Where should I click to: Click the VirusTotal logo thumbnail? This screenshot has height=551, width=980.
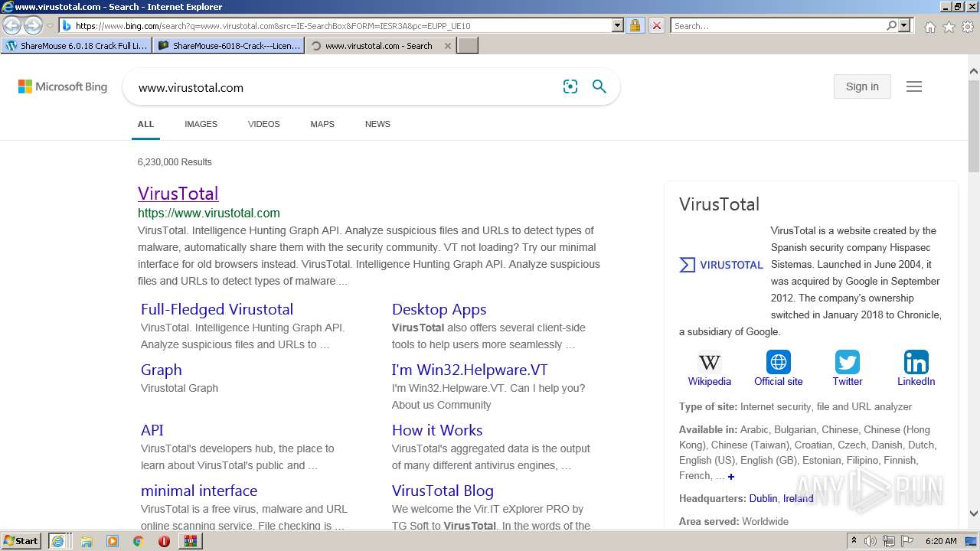[721, 265]
